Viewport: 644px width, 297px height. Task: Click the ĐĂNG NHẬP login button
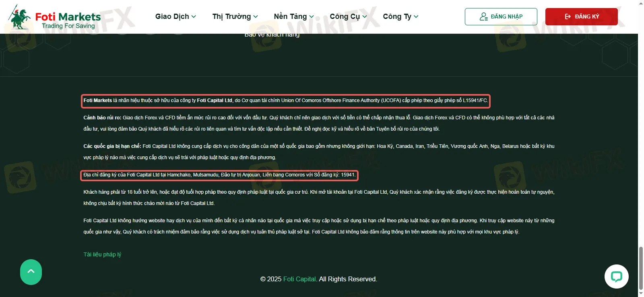tap(501, 16)
